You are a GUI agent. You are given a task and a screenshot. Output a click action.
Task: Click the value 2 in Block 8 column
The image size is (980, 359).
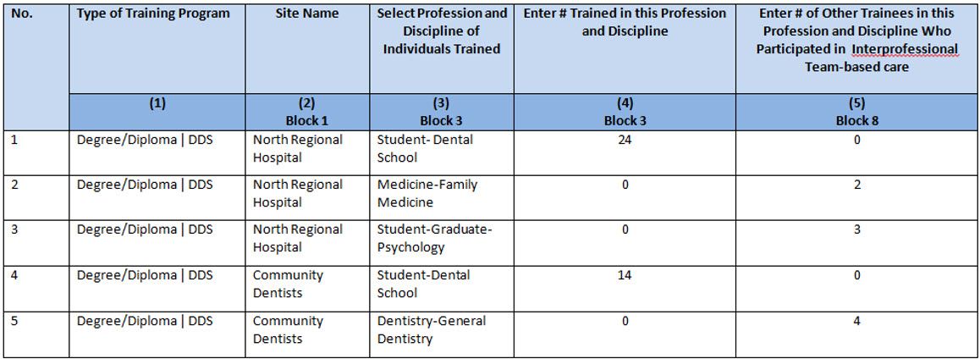click(x=856, y=185)
